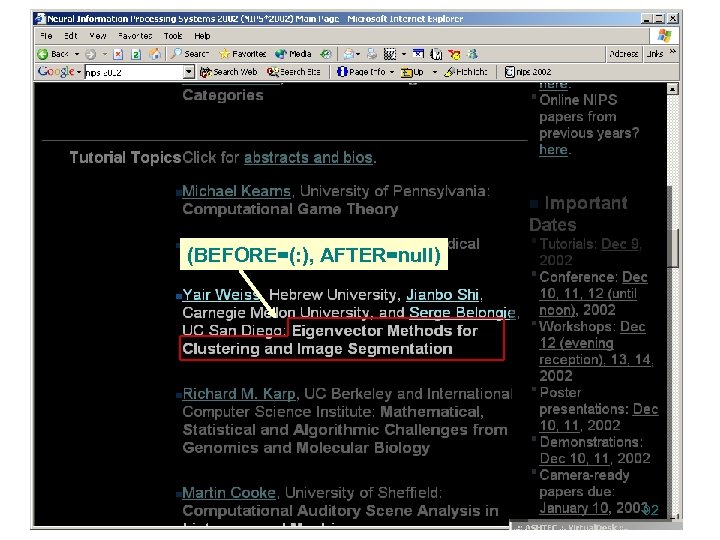720x540 pixels.
Task: Open the Help menu
Action: click(x=202, y=36)
